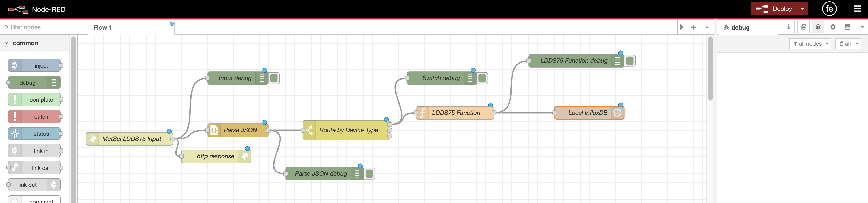Viewport: 868px width, 203px height.
Task: Select the comment palette node
Action: (34, 200)
